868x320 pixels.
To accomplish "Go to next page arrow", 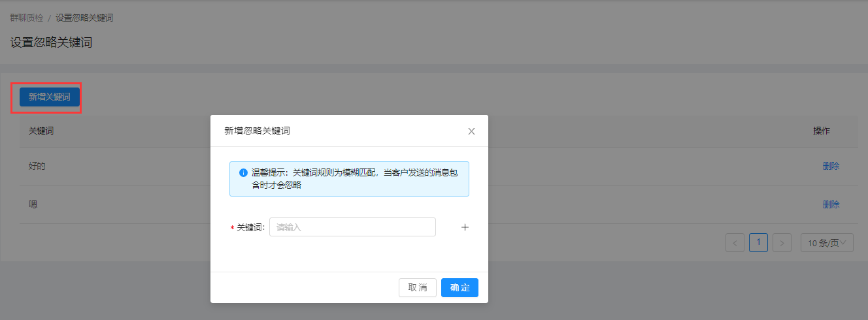I will click(782, 243).
